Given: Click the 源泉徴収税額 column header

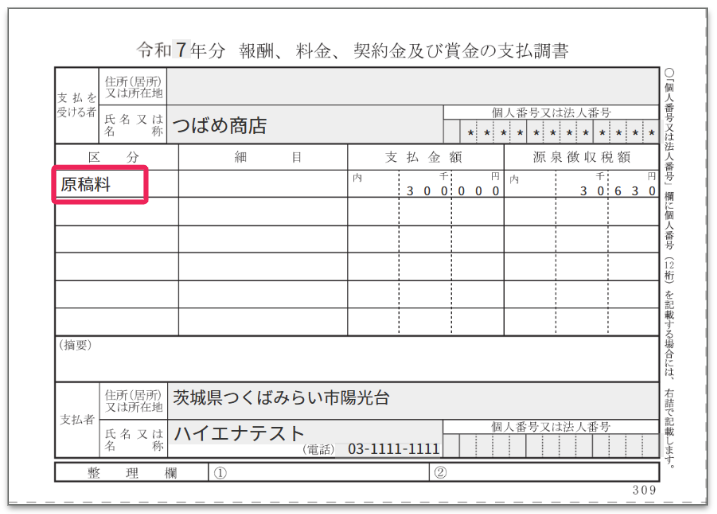Looking at the screenshot, I should (582, 157).
